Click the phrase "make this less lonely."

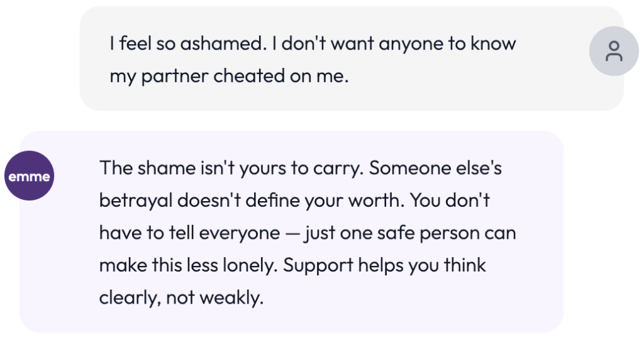click(x=188, y=265)
